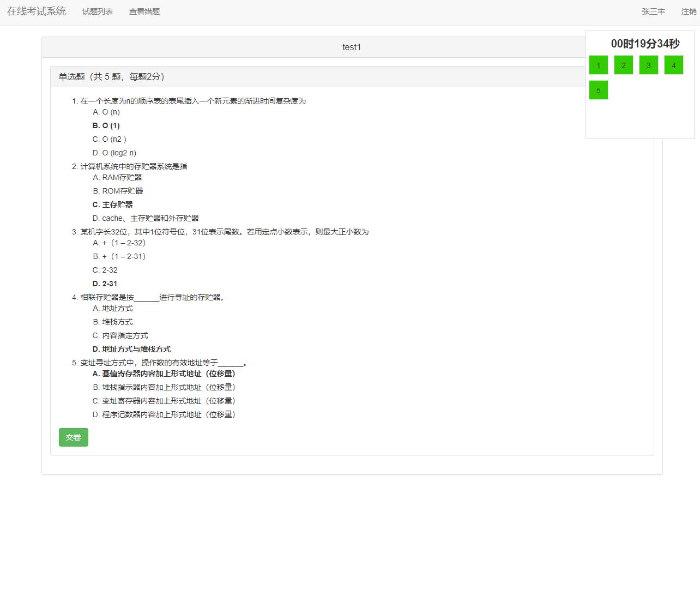Jump to question 4 via navigator button
The height and width of the screenshot is (602, 700).
point(673,65)
